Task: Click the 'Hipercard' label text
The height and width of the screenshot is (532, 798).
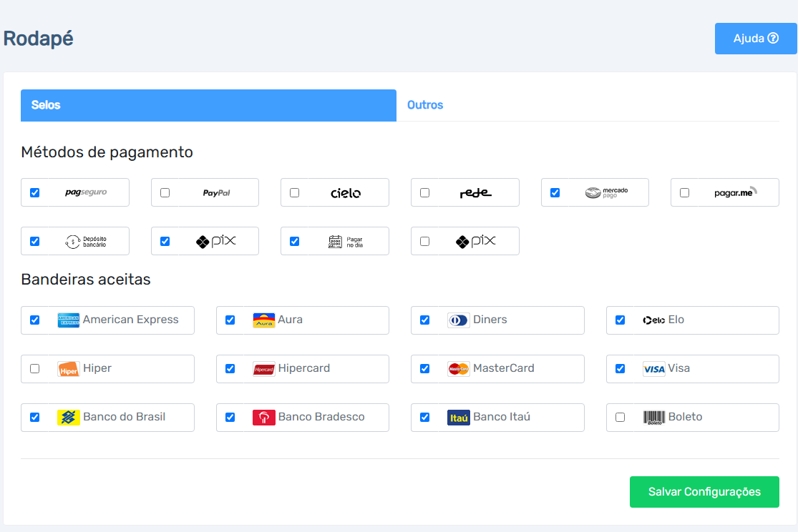Action: (x=304, y=368)
